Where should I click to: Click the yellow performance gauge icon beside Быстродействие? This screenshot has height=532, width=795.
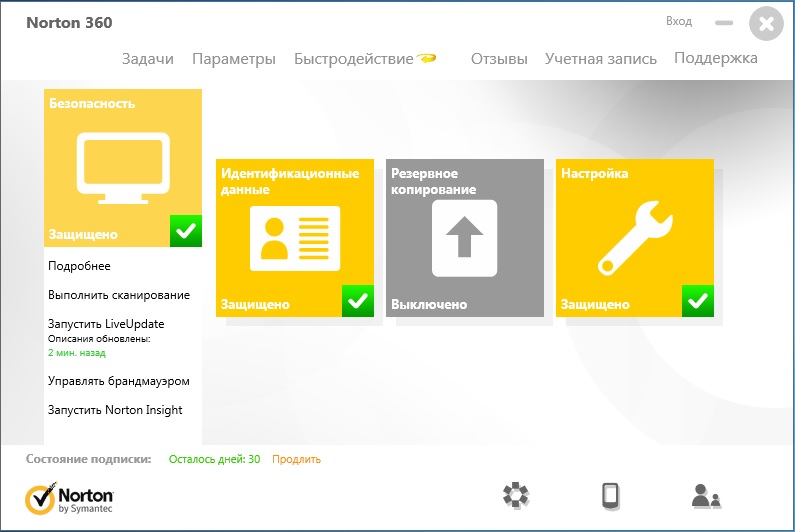coord(426,58)
